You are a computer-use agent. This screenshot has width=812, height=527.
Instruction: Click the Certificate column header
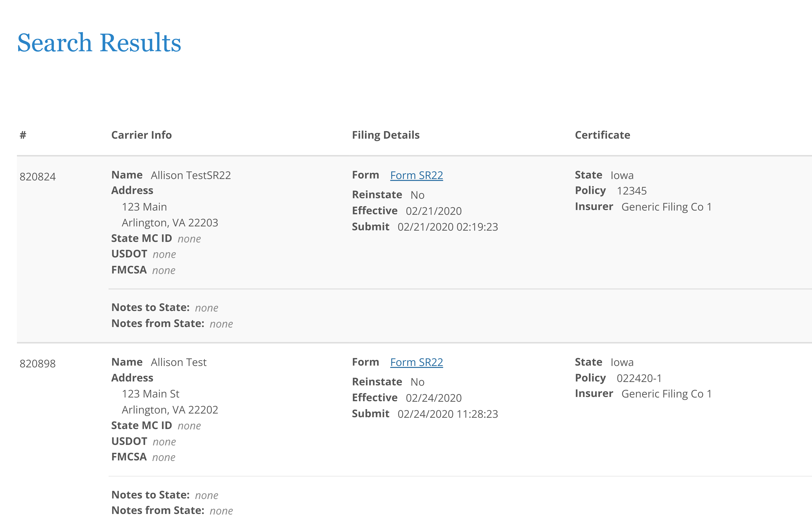[x=602, y=135]
